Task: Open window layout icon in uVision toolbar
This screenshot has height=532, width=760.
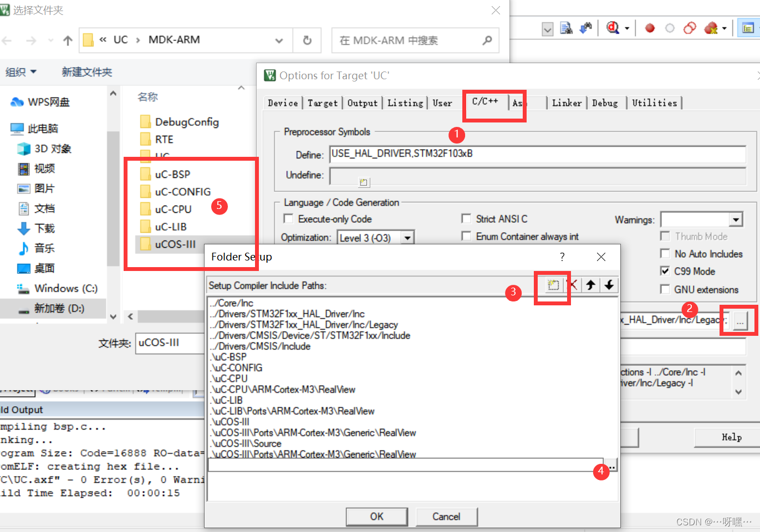Action: 748,28
